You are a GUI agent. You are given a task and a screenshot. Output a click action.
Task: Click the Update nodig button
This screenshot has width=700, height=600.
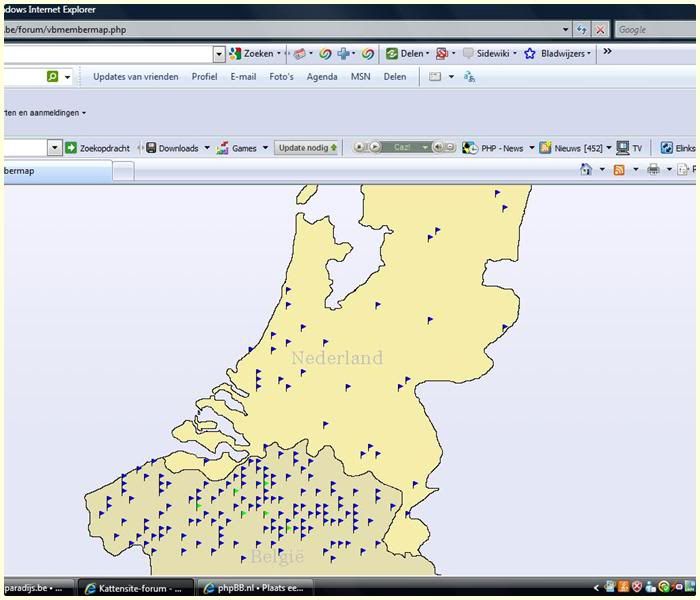coord(308,148)
